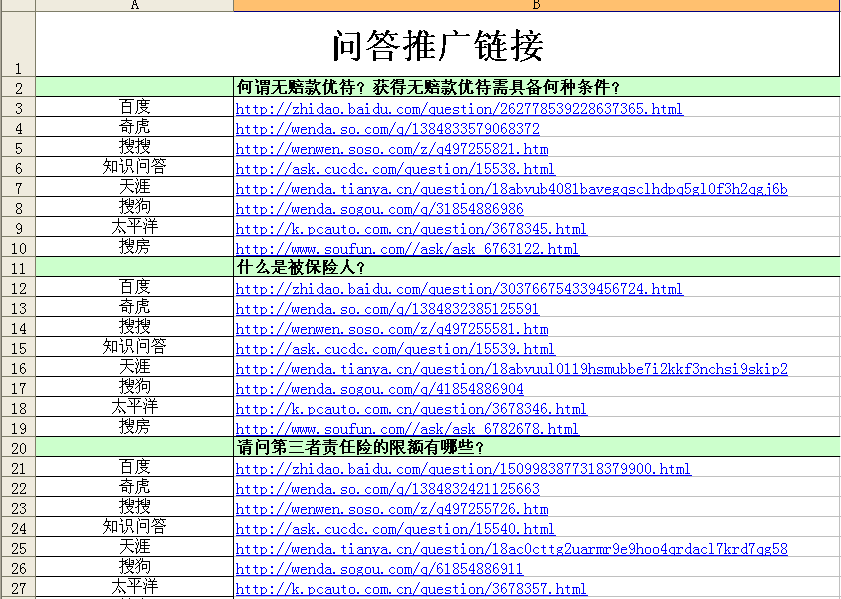Select row 20 header
Image resolution: width=841 pixels, height=599 pixels.
tap(18, 447)
